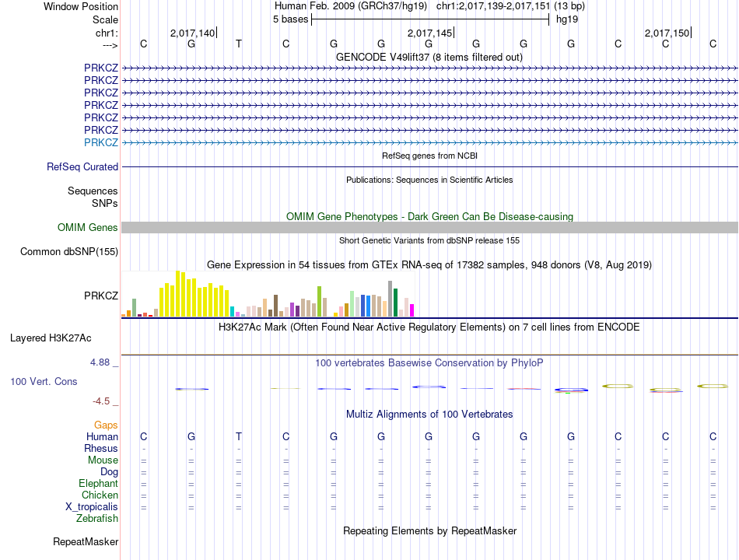
Task: Click the Rhesus alignment row label
Action: point(101,448)
